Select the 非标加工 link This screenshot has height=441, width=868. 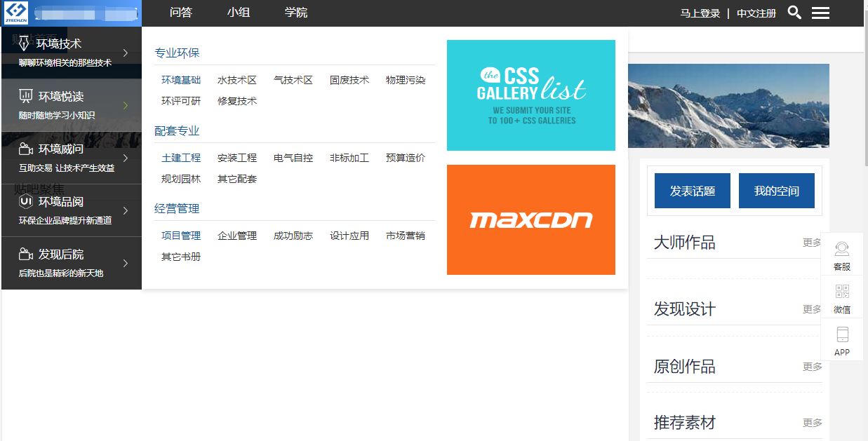click(349, 158)
